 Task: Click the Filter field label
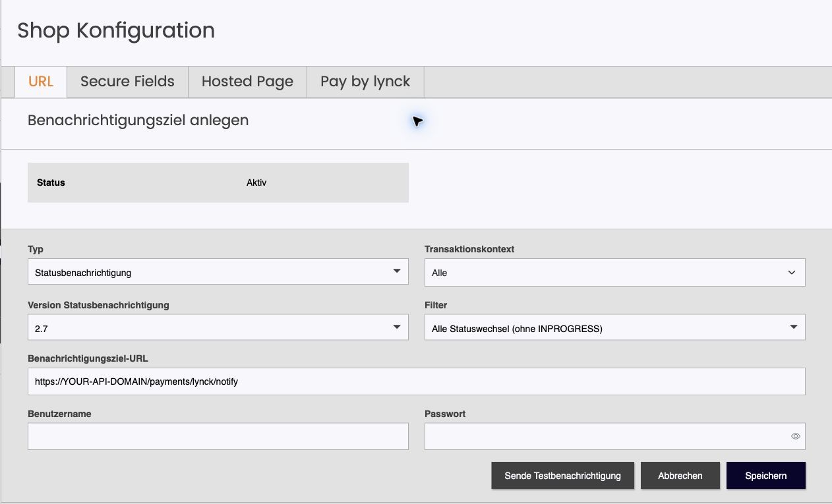coord(436,305)
